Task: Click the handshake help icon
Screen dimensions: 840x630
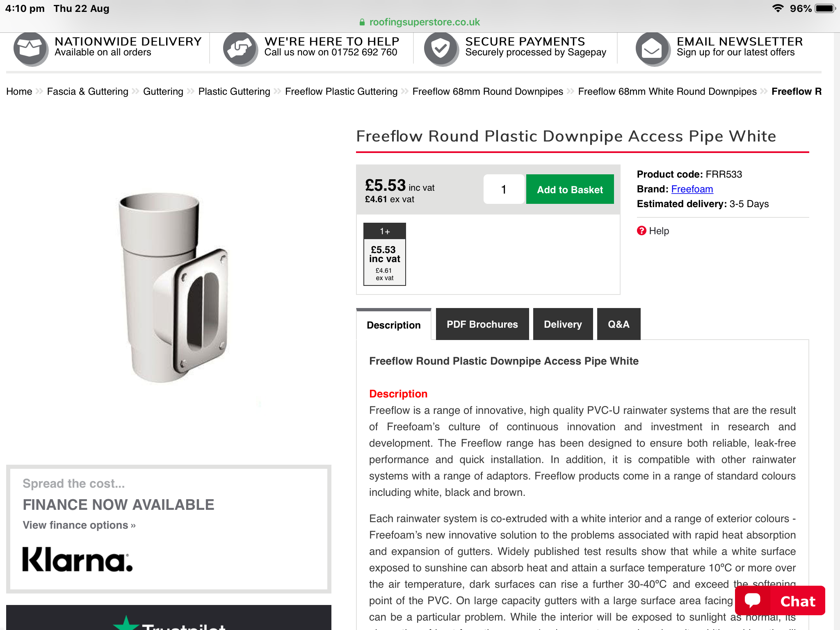Action: coord(240,49)
